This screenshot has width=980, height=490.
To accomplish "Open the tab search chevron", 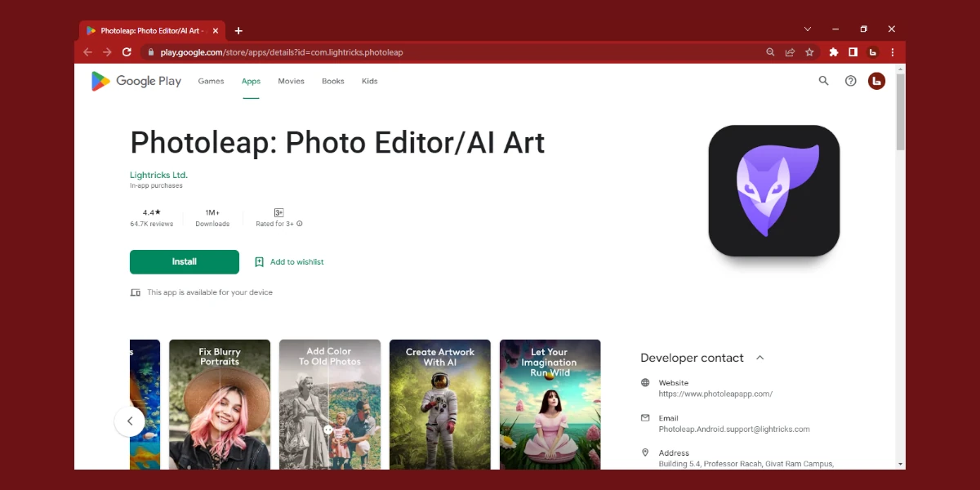I will pyautogui.click(x=808, y=29).
